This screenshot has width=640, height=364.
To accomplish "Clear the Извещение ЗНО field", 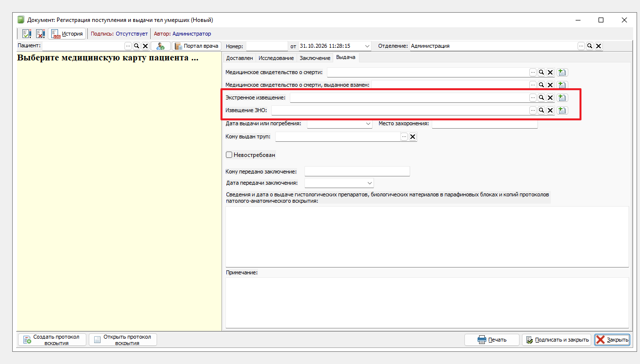I will tap(550, 110).
